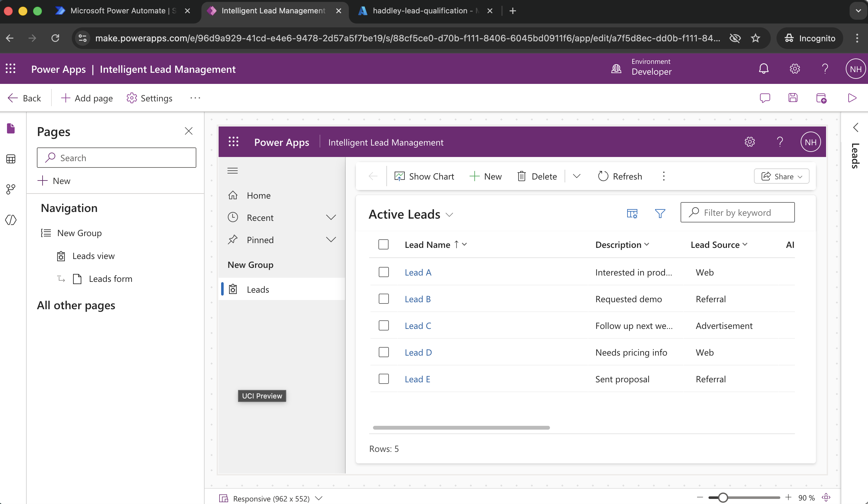The image size is (868, 504).
Task: Open the Comments icon in the toolbar
Action: [765, 98]
